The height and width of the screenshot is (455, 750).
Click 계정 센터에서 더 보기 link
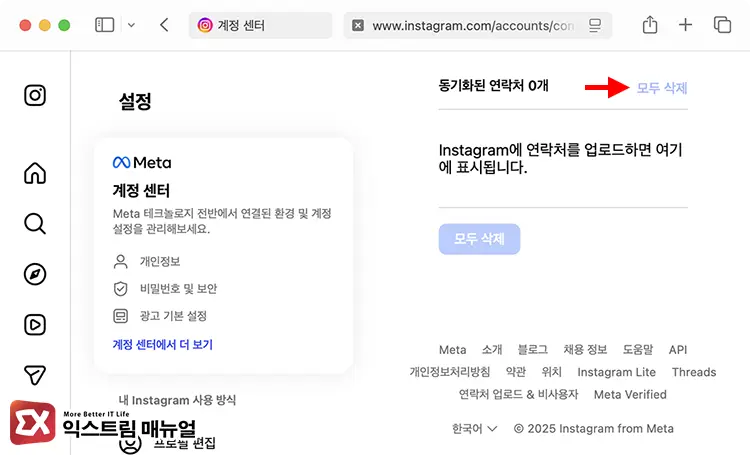163,344
